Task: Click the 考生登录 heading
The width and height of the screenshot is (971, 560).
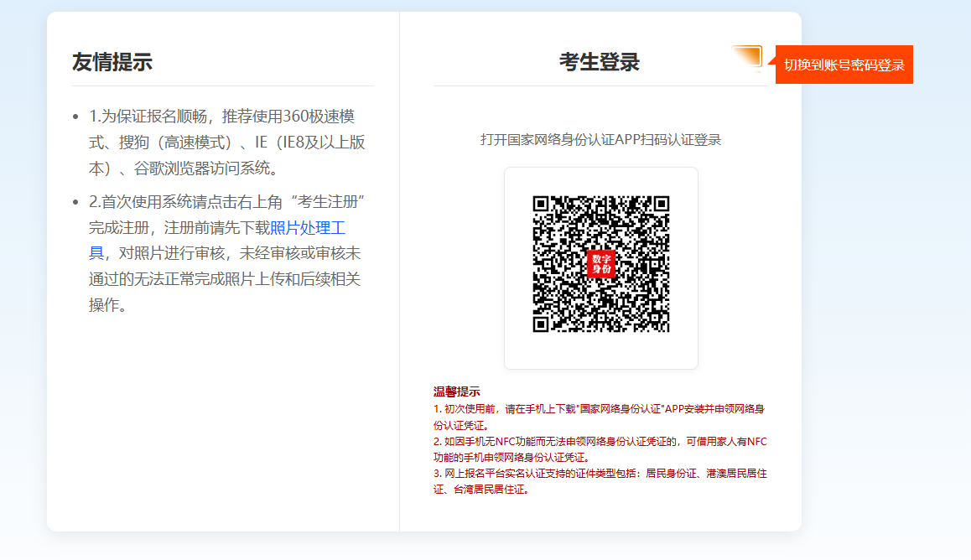Action: 600,62
